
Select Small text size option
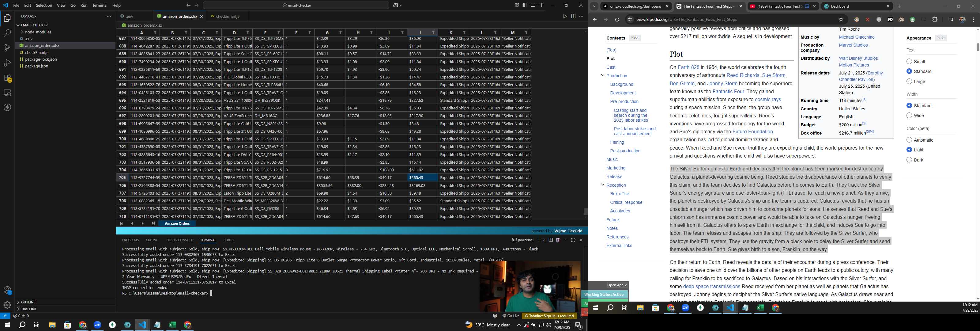pos(909,61)
